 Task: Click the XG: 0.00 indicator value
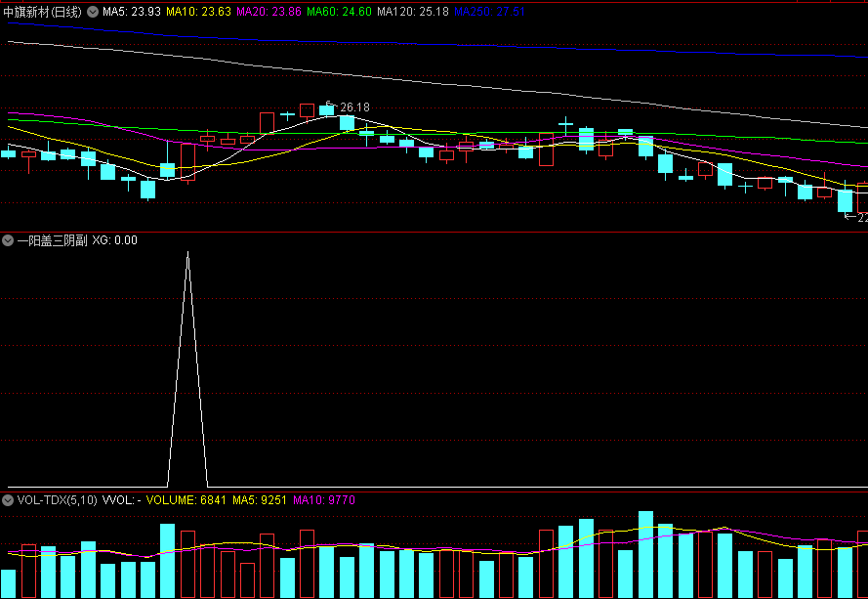tap(114, 240)
